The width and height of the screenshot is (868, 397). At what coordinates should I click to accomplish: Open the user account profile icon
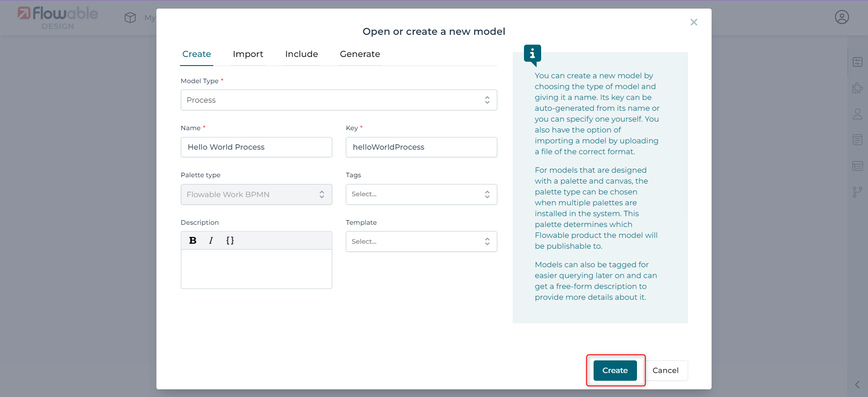click(841, 17)
